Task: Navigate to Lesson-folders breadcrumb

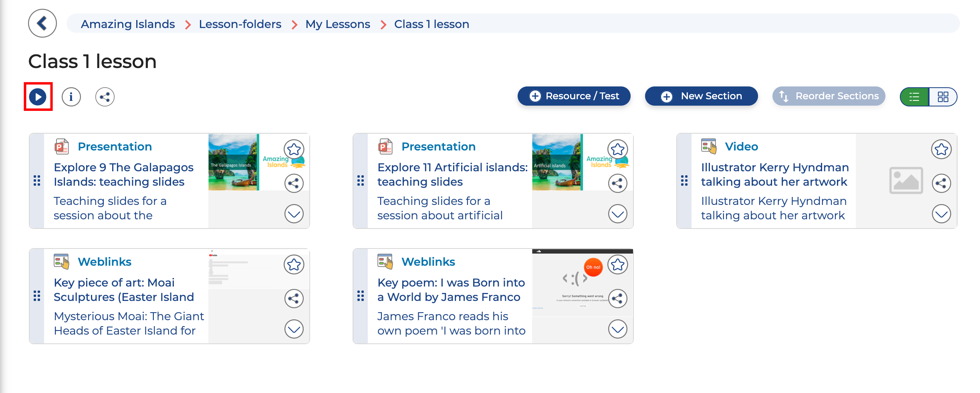Action: pyautogui.click(x=240, y=24)
